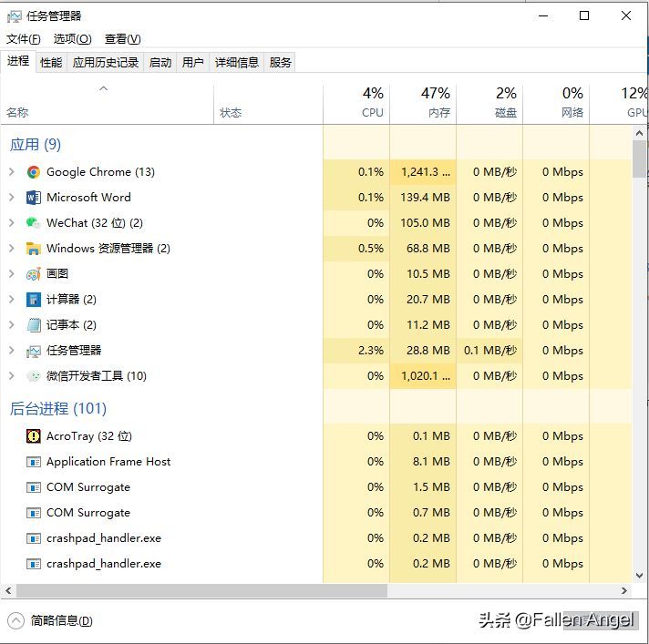Expand the Google Chrome process group
This screenshot has width=649, height=644.
click(12, 172)
